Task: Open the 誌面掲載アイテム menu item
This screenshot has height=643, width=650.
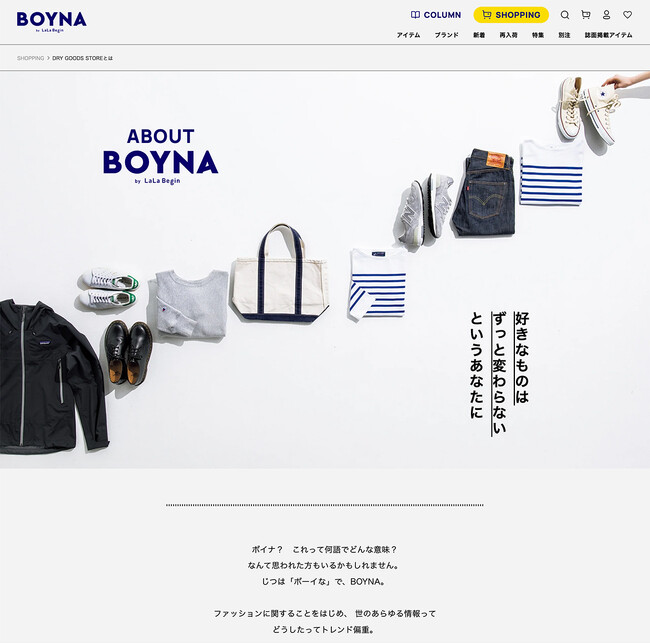Action: [x=609, y=35]
